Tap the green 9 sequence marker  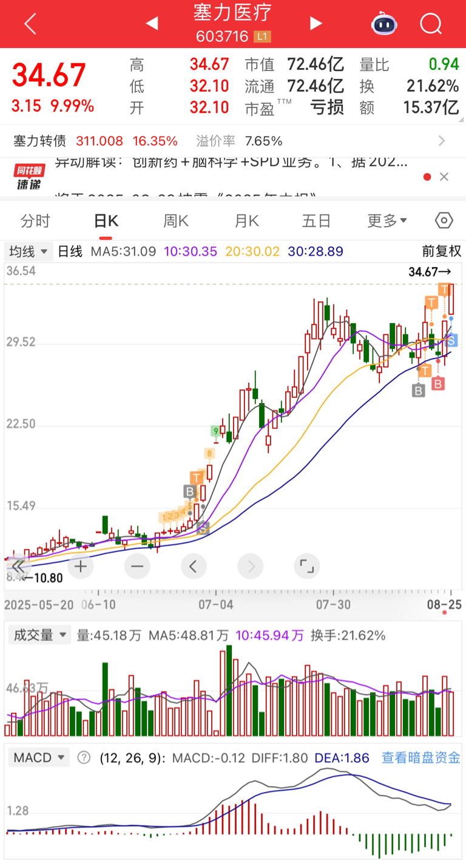pyautogui.click(x=215, y=431)
